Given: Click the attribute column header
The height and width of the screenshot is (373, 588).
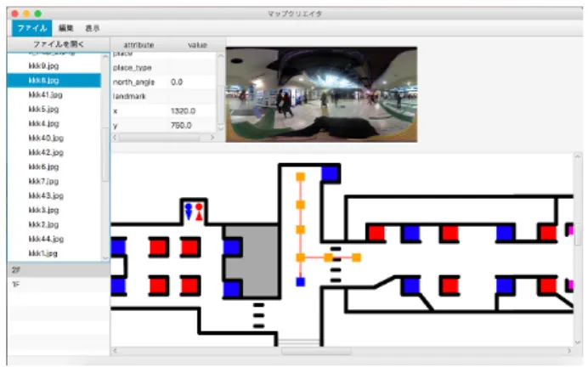Looking at the screenshot, I should (x=139, y=45).
